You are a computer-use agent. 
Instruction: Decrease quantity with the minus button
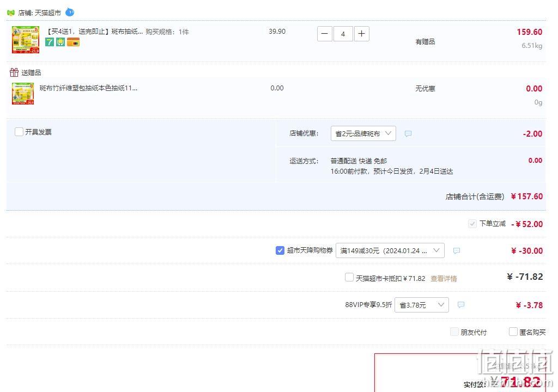[325, 34]
